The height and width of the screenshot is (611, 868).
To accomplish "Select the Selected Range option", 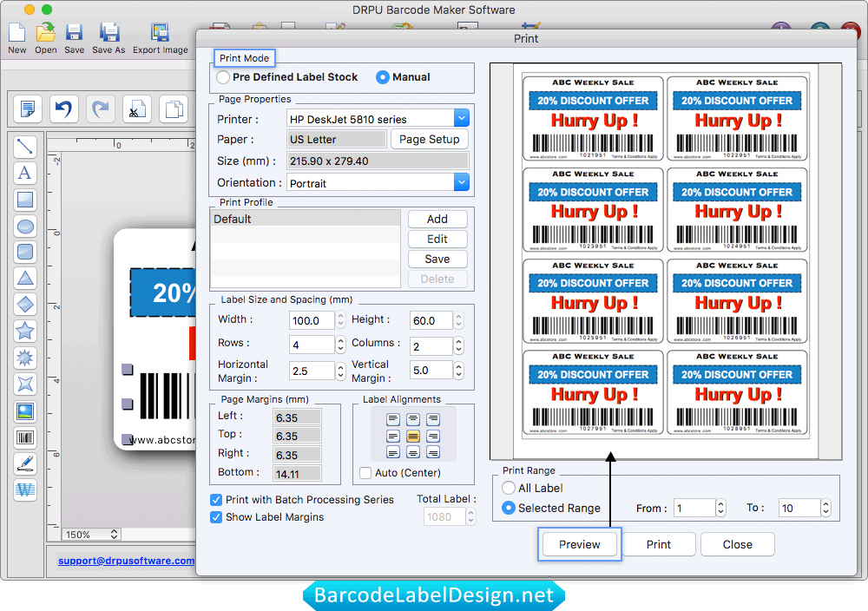I will coord(508,508).
